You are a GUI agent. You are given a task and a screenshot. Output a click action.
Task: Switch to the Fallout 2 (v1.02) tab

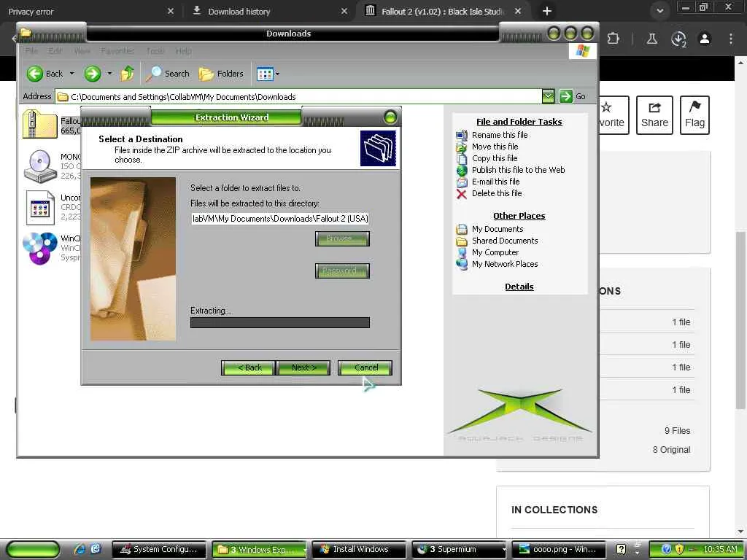click(442, 12)
